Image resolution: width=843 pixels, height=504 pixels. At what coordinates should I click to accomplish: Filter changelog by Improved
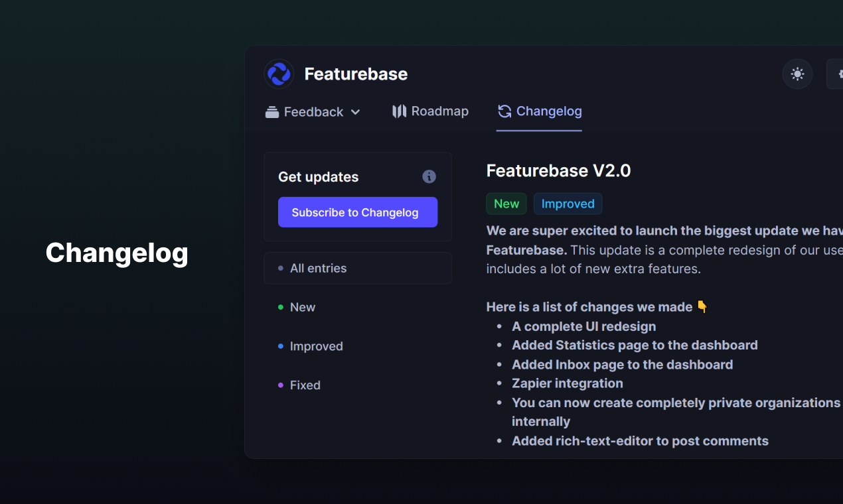point(311,346)
